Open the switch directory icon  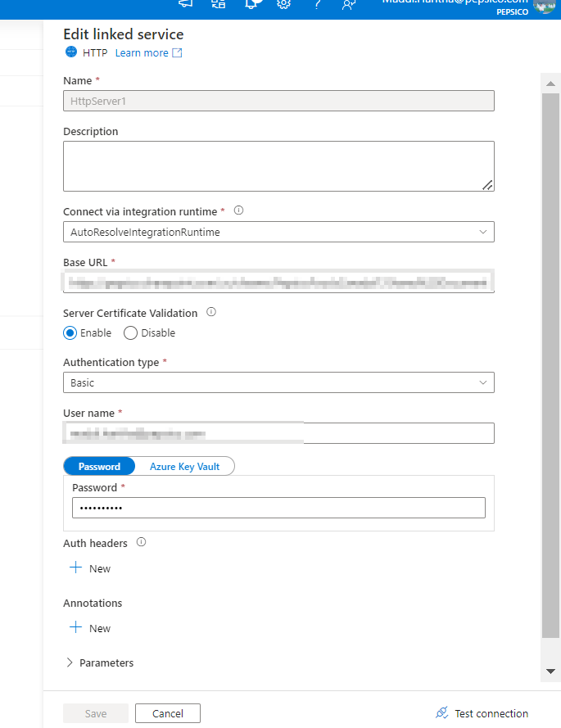click(x=219, y=4)
